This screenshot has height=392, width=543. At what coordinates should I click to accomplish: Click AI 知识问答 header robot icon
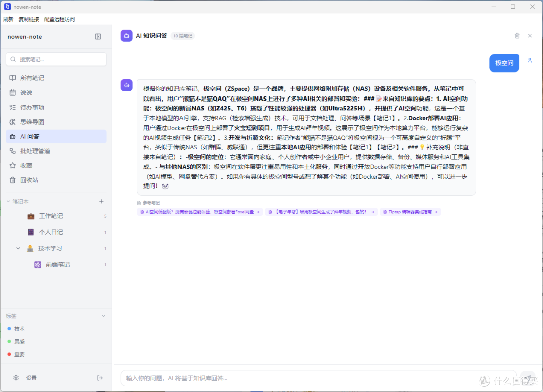[126, 36]
